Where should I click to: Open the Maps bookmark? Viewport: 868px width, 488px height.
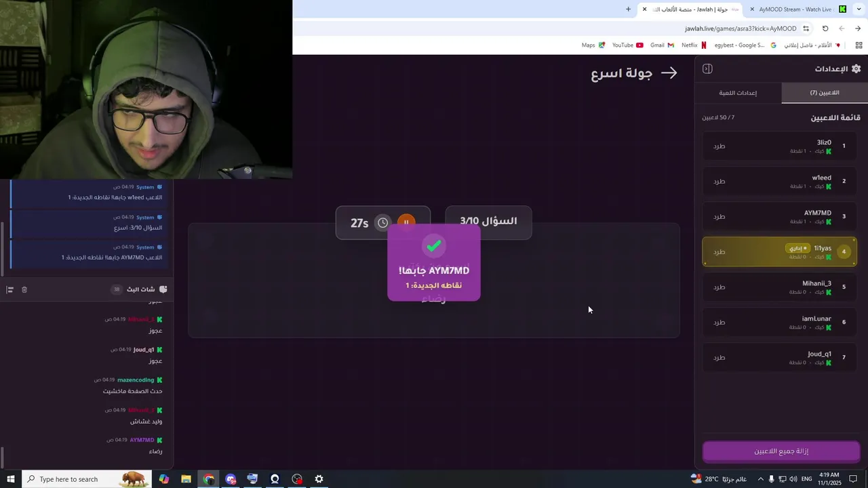coord(593,45)
